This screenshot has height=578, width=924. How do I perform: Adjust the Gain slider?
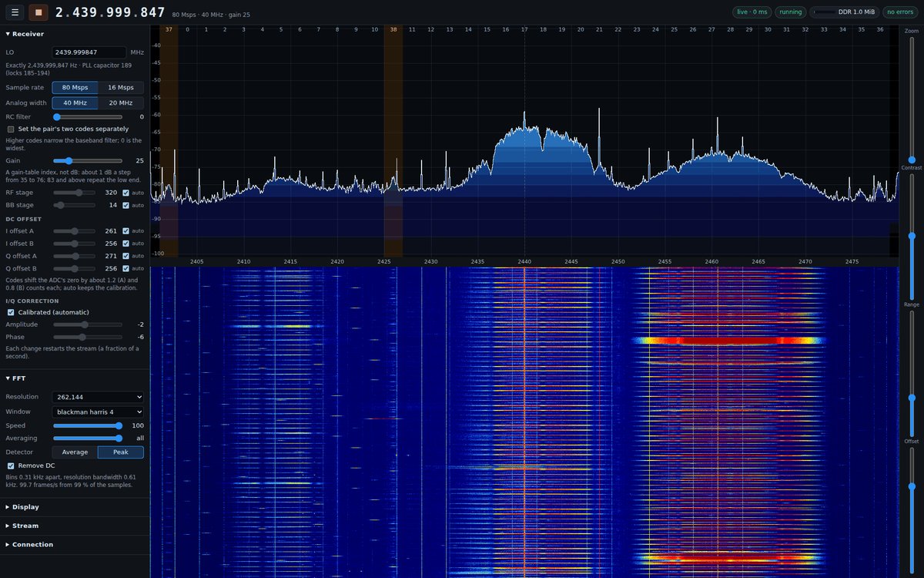[x=87, y=161]
